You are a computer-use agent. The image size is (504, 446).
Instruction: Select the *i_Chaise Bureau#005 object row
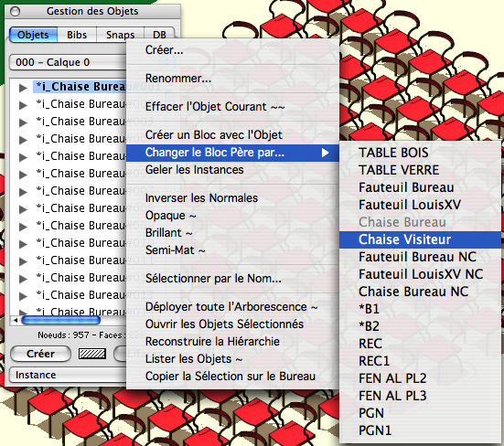click(80, 156)
